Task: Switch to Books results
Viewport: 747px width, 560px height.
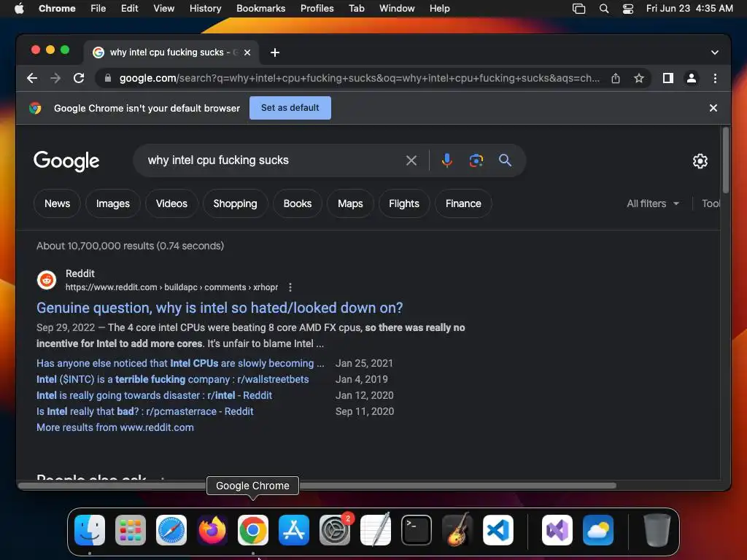Action: [298, 204]
